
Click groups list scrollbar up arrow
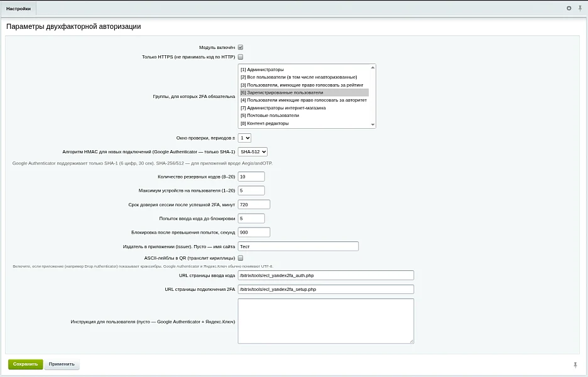click(x=373, y=67)
